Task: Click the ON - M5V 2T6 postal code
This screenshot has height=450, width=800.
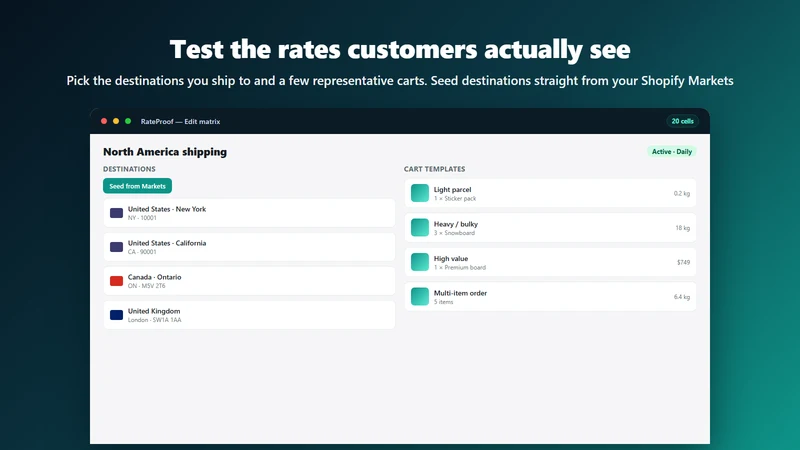Action: (147, 286)
